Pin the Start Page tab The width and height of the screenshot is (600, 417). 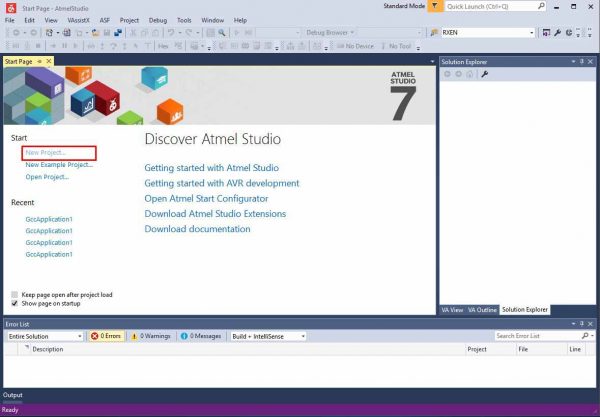39,61
